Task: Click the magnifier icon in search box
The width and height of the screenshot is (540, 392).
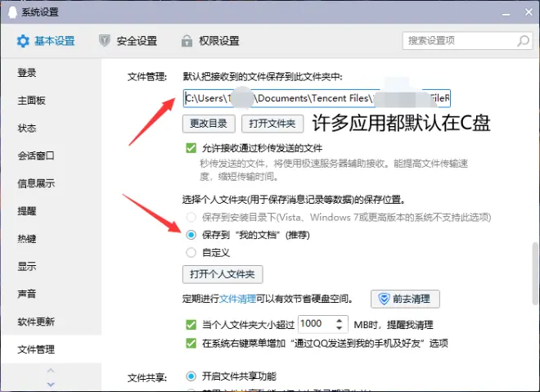Action: coord(524,41)
